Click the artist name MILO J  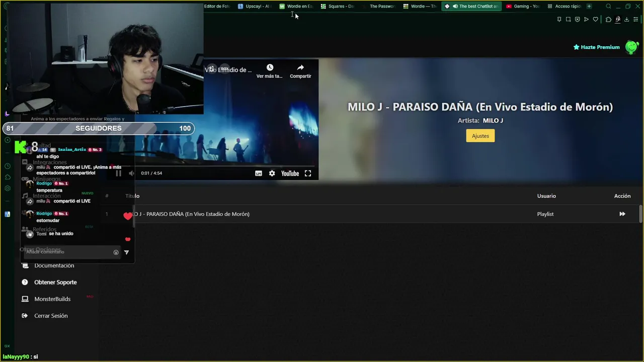point(493,121)
